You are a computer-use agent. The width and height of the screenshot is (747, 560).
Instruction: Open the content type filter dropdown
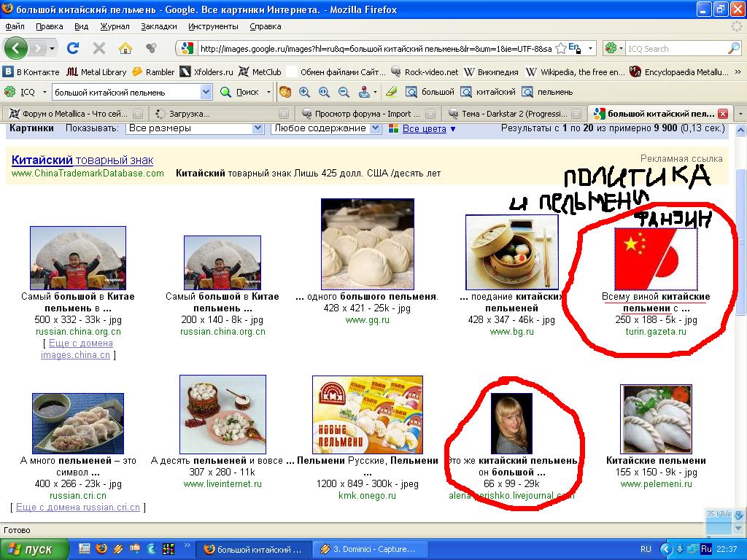point(375,128)
